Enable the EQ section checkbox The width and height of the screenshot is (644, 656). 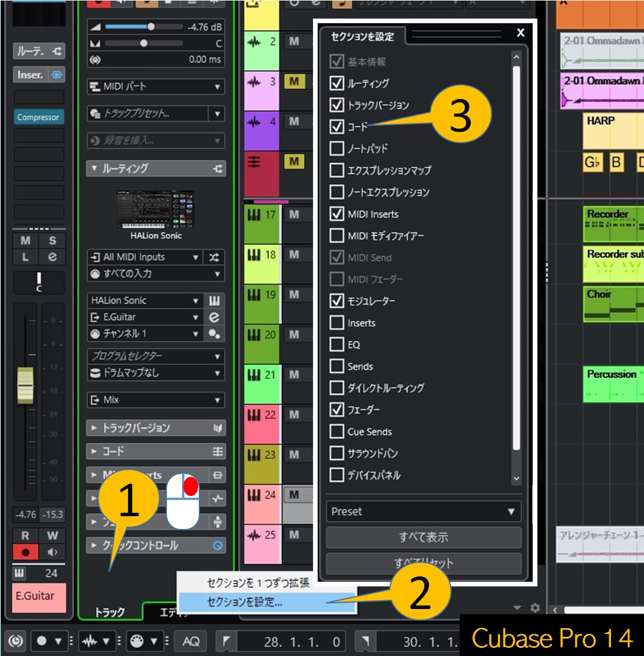point(337,345)
